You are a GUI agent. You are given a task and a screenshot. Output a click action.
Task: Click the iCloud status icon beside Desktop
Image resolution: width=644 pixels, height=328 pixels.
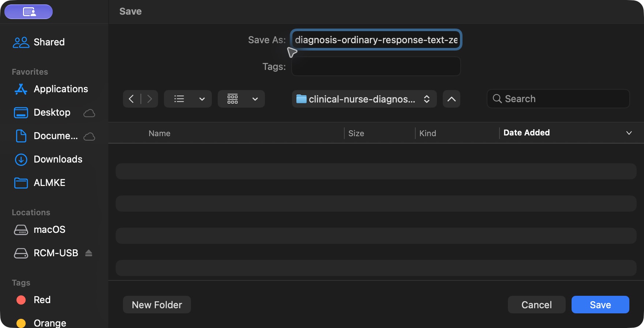coord(89,113)
